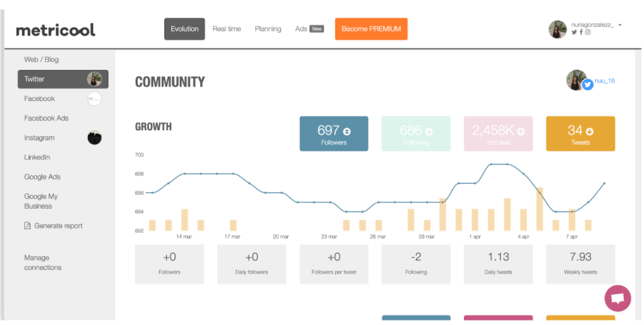Toggle the 2,458K 2nd level series card
This screenshot has height=325, width=644.
tap(498, 134)
